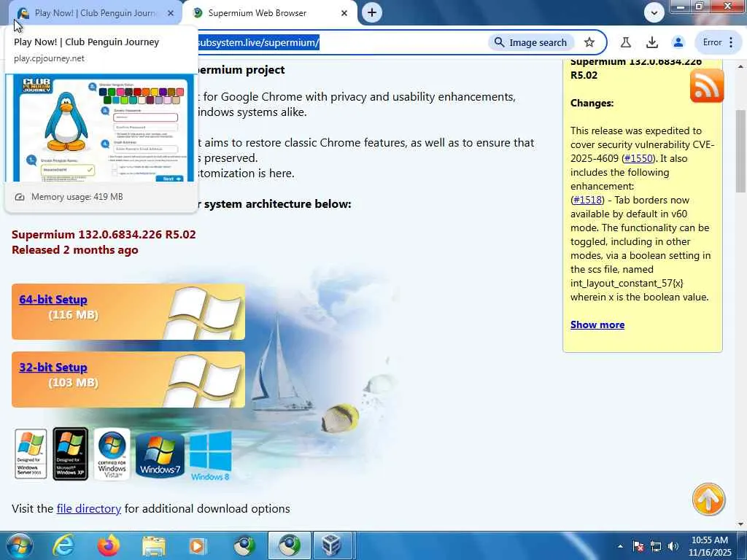Screen dimensions: 747x560
Task: Click the play.cpjourney.net text in tab preview
Action: pyautogui.click(x=49, y=58)
